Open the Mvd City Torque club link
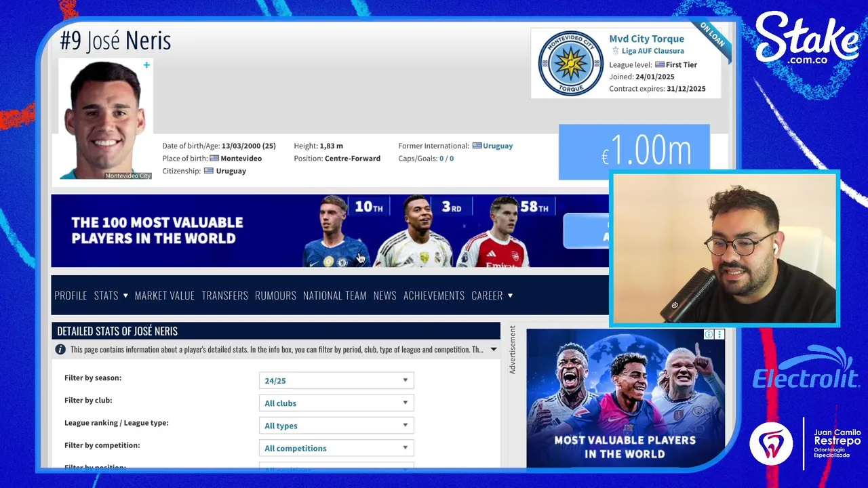Screen dimensions: 868x488 click(x=647, y=39)
